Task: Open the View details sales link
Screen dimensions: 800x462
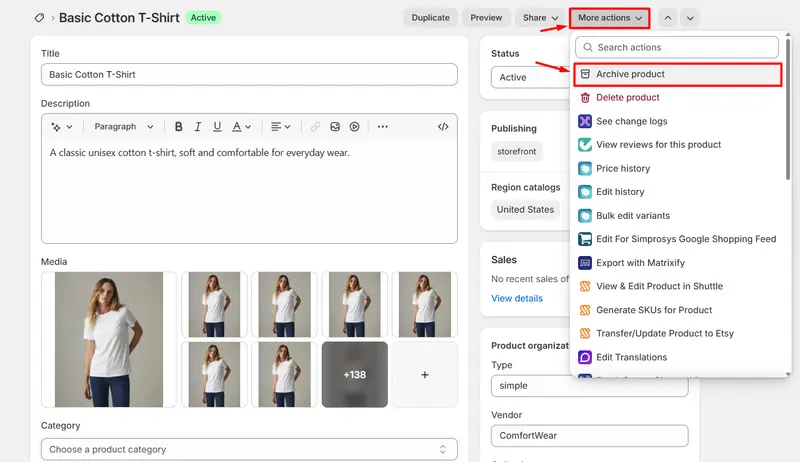Action: point(517,298)
